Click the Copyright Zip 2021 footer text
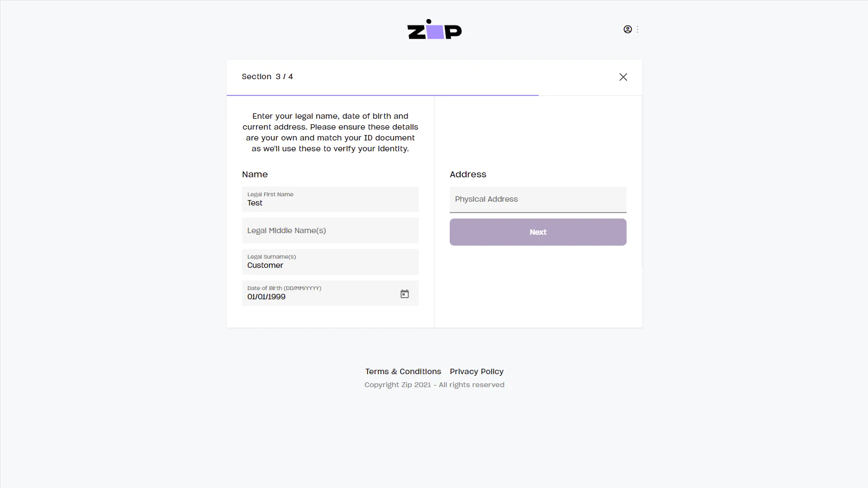The width and height of the screenshot is (868, 488). coord(434,385)
